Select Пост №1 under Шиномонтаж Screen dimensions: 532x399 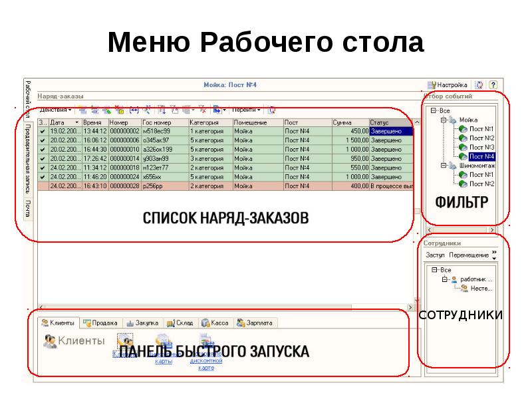(x=481, y=174)
